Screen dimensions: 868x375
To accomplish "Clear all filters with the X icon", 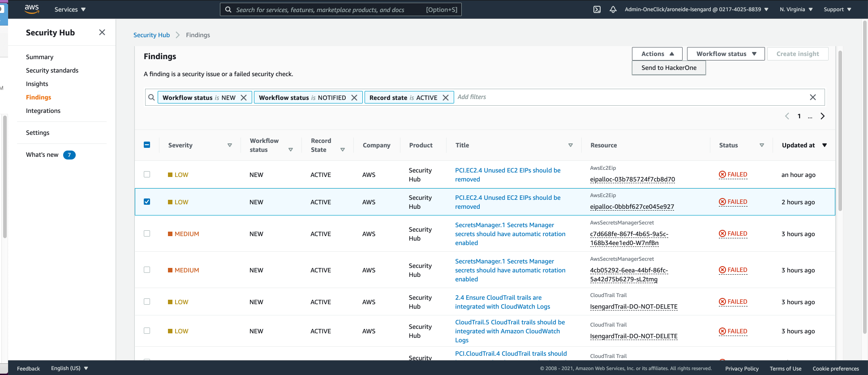I will (813, 97).
